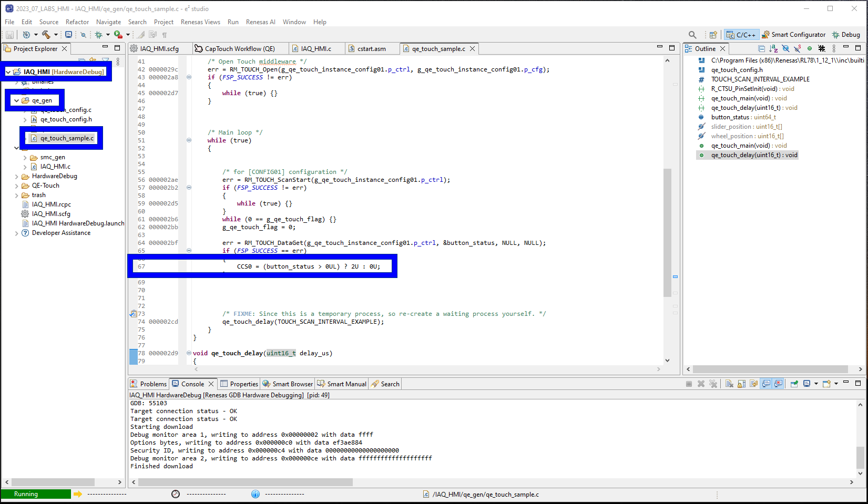Collapse All in the Outline view
Viewport: 868px width, 504px height.
(762, 48)
